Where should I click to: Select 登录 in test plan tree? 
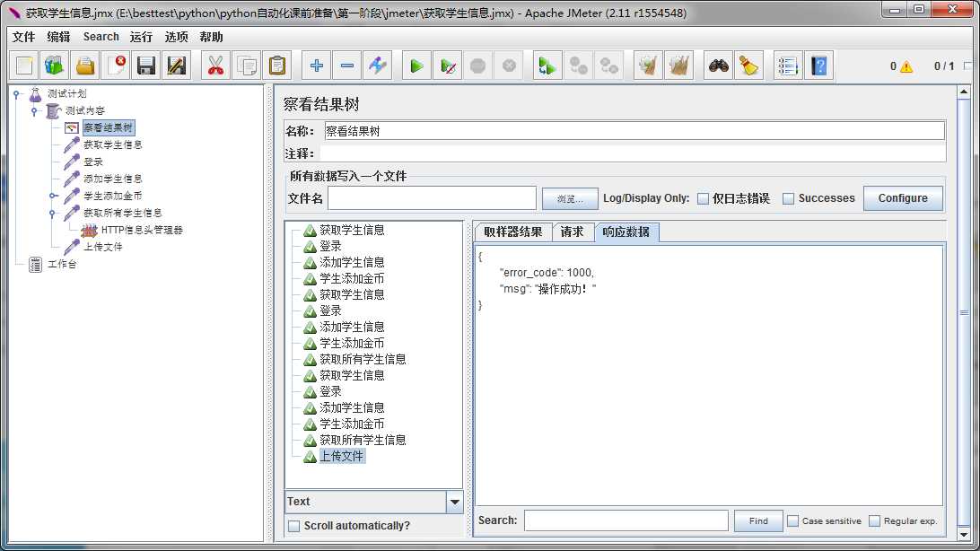click(x=93, y=162)
